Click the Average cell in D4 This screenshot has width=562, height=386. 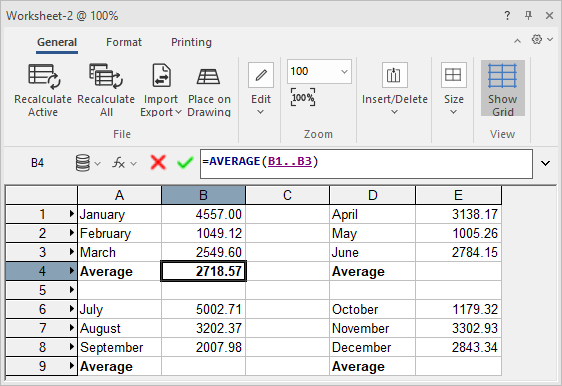coord(372,271)
